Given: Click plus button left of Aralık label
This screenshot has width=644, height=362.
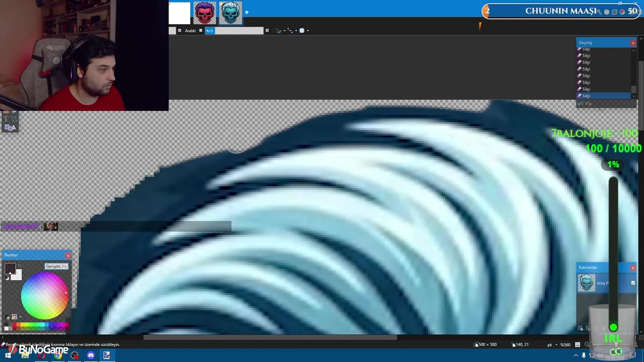Looking at the screenshot, I should coord(180,31).
